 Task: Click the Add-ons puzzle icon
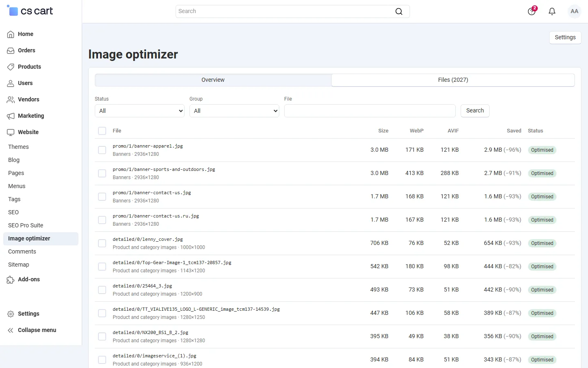coord(11,280)
